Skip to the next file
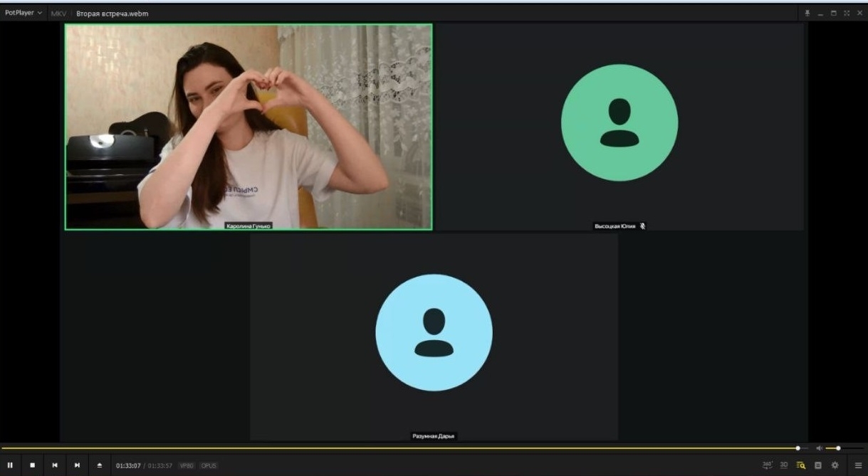Screen dimensions: 868x476 click(x=77, y=465)
